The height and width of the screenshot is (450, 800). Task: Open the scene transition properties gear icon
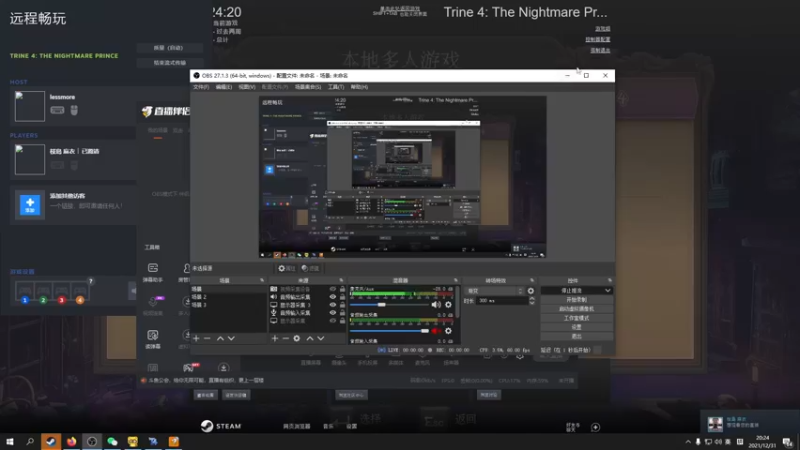click(531, 291)
